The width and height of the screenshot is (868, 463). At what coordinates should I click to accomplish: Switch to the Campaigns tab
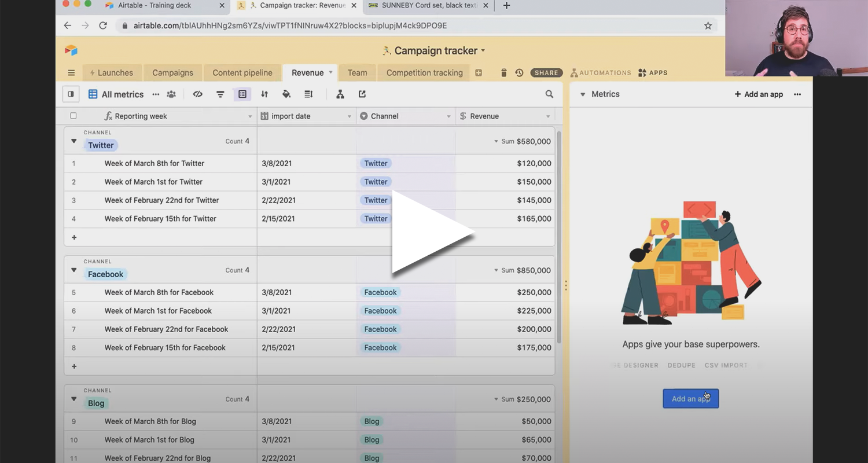tap(172, 72)
